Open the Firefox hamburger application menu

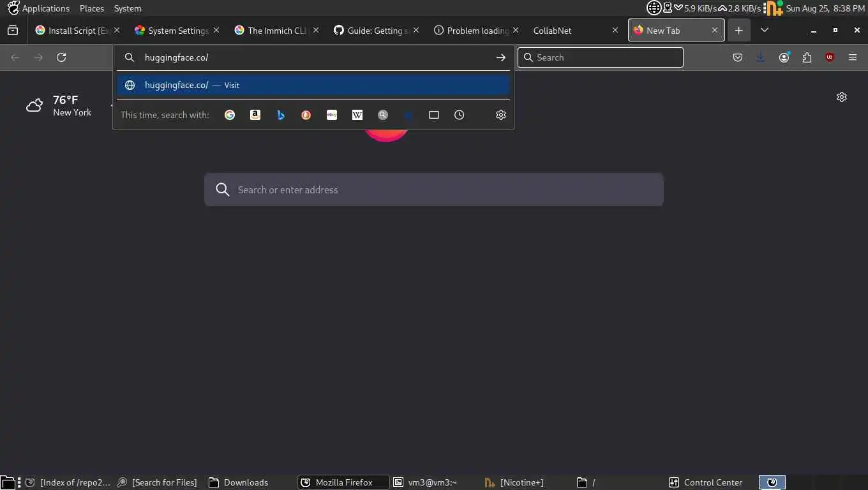tap(853, 57)
